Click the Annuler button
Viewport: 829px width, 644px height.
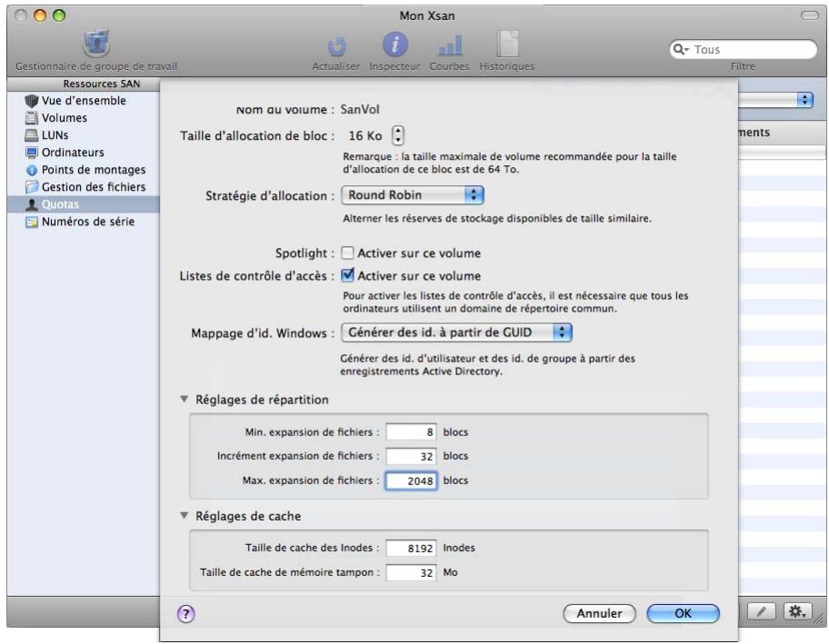(x=599, y=613)
